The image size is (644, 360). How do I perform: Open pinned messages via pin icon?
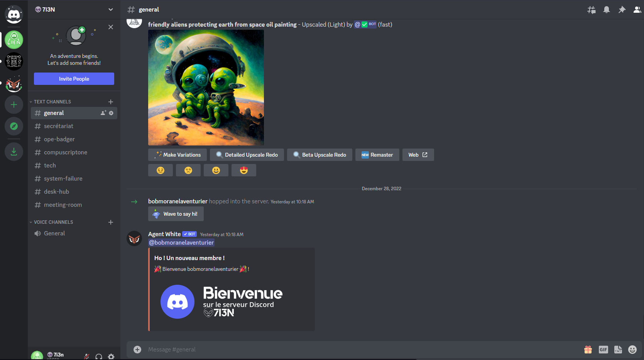tap(622, 10)
